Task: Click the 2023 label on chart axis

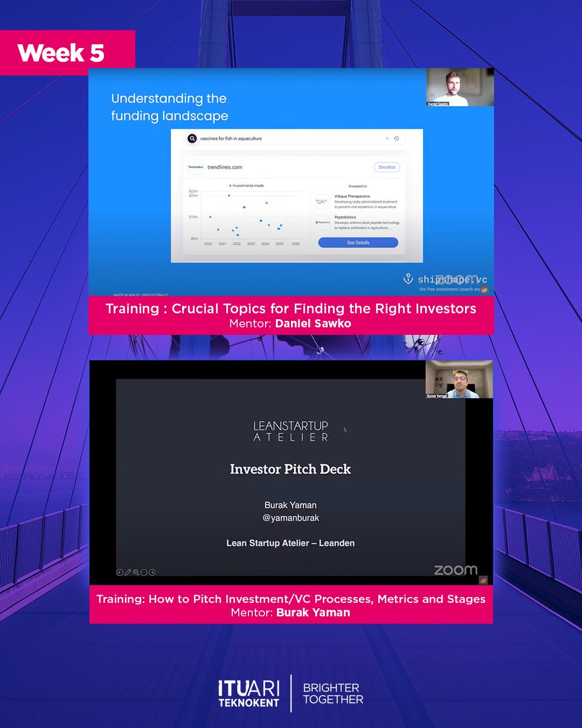Action: click(250, 244)
